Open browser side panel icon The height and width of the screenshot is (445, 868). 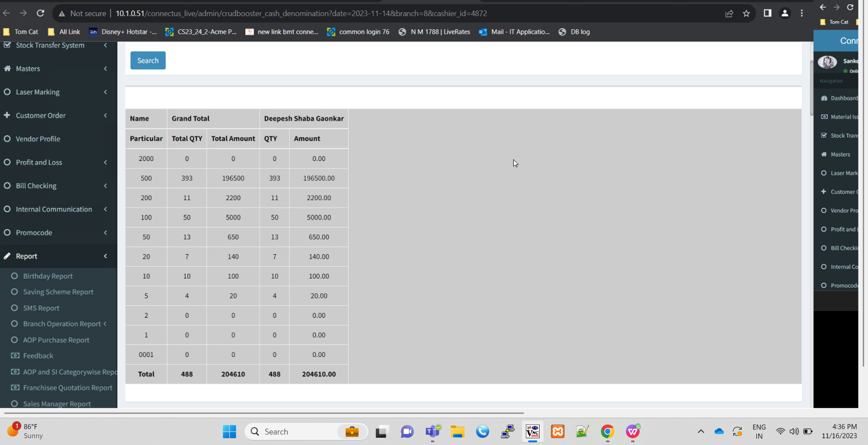coord(767,13)
